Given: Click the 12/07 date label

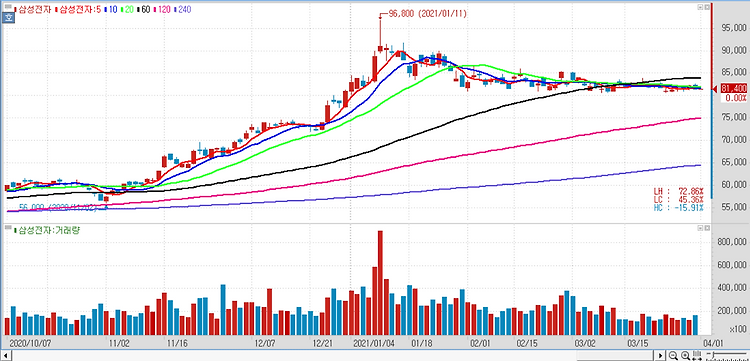Looking at the screenshot, I should 265,343.
